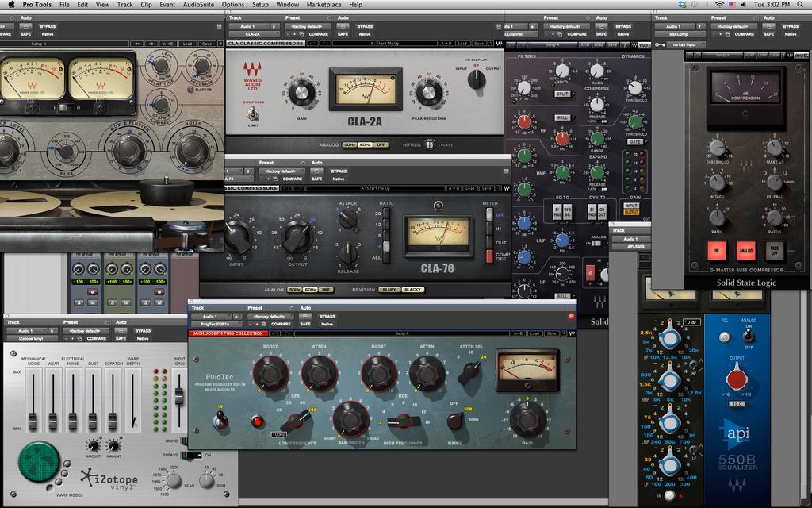Select ratio 20 button on CLA-76

(386, 214)
